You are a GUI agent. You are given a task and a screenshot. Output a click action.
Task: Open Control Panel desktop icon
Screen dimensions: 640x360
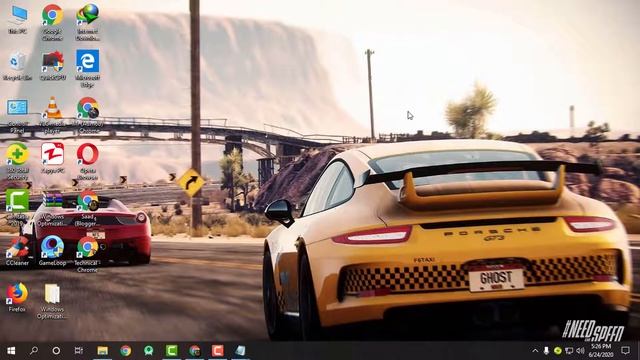[18, 116]
